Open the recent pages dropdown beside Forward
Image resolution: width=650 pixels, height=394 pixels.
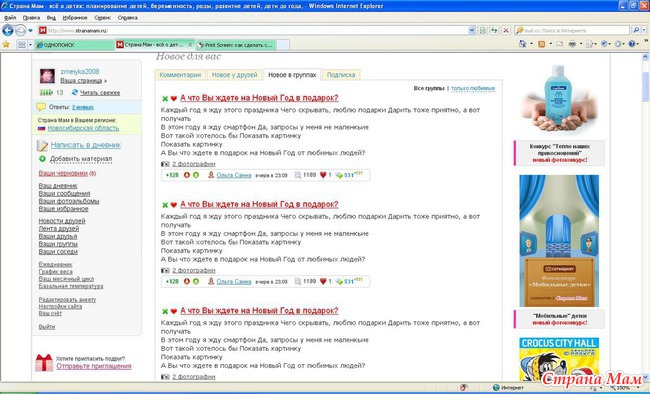pos(30,31)
